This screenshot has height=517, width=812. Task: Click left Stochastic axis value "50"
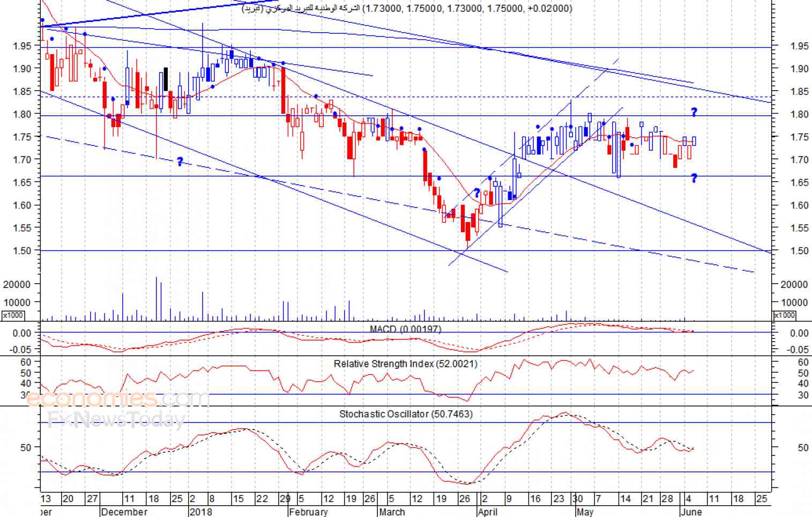pos(26,447)
